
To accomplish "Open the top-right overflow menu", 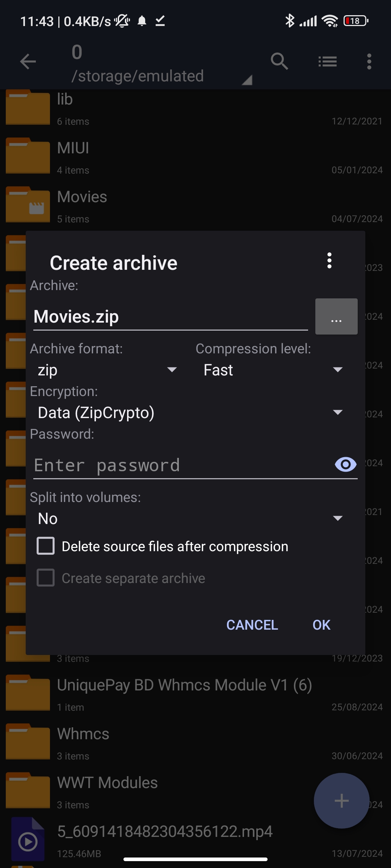I will click(x=369, y=61).
